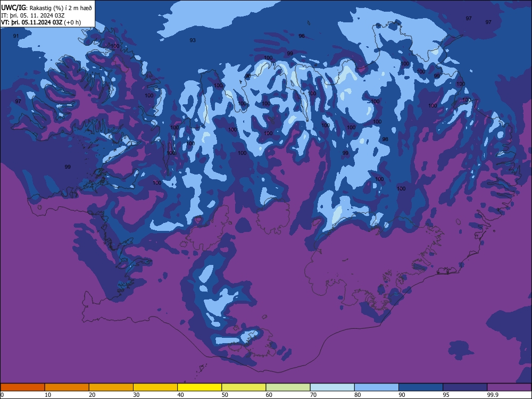The width and height of the screenshot is (532, 399).
Task: Select the sky blue 80–90 legend swatch
Action: click(377, 387)
